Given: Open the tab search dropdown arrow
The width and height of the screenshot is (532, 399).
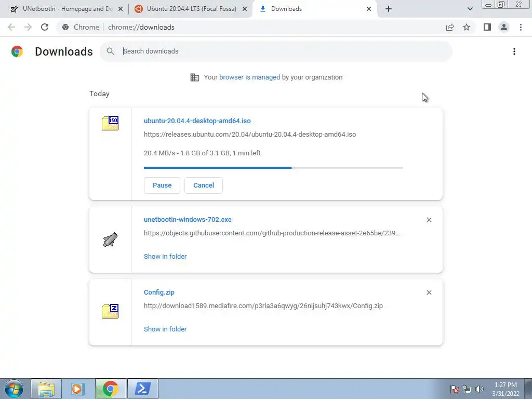Looking at the screenshot, I should click(x=470, y=9).
